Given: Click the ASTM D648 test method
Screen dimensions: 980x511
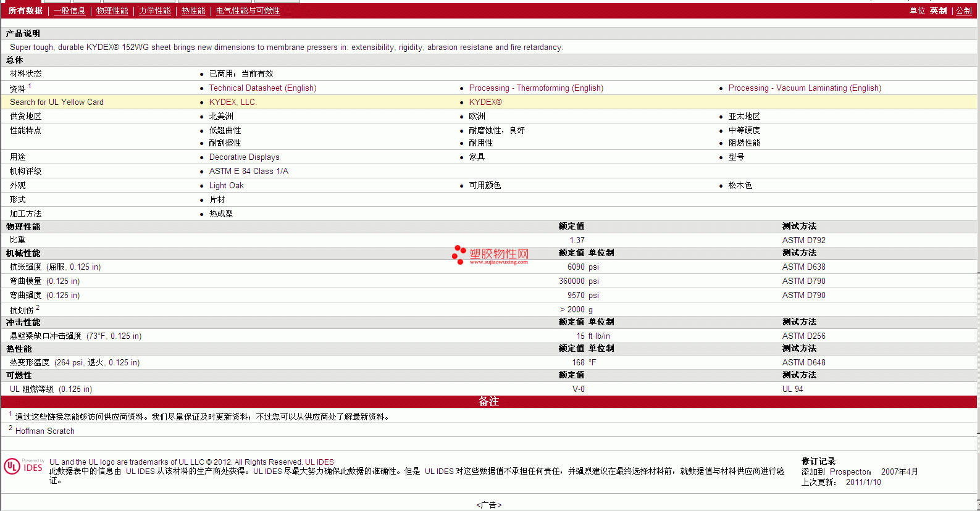Looking at the screenshot, I should pyautogui.click(x=803, y=363).
